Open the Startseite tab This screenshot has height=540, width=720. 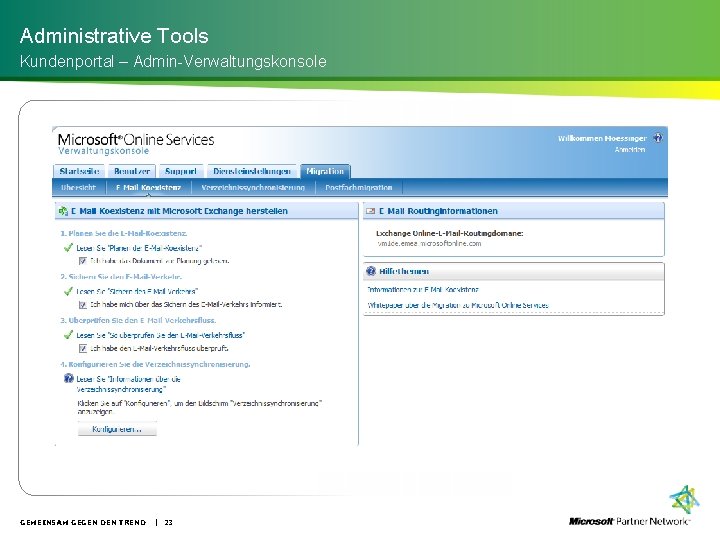click(x=79, y=171)
